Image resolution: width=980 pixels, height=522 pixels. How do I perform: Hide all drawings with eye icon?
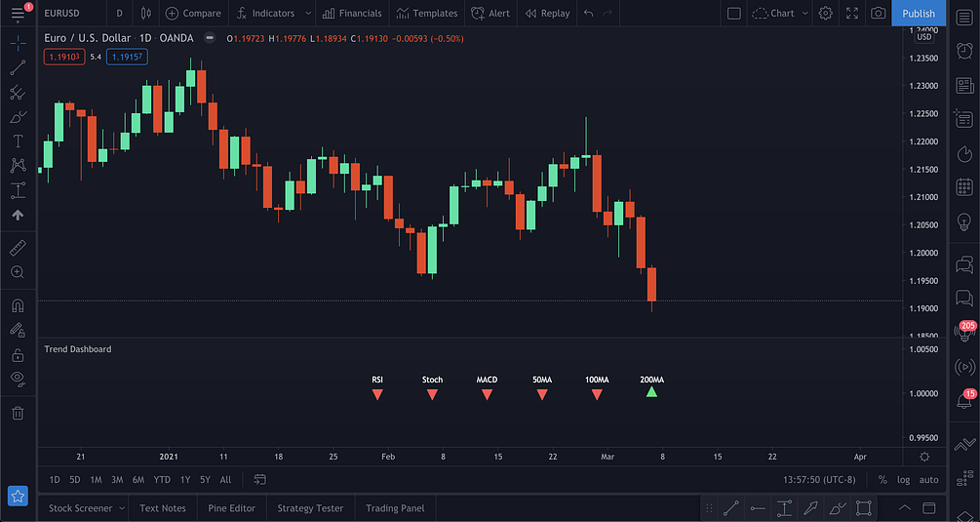tap(18, 378)
